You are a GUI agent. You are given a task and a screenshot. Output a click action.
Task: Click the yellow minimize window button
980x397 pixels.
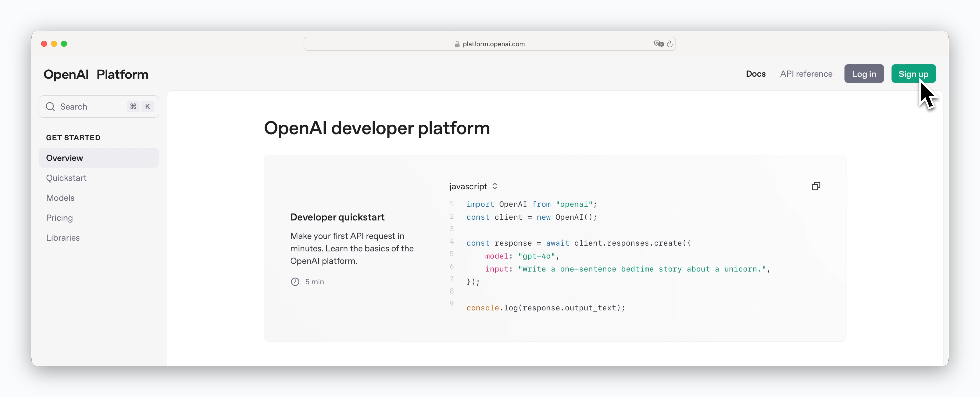54,44
